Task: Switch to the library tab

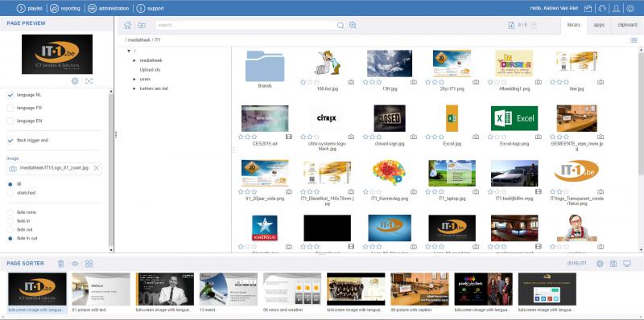Action: click(x=574, y=25)
